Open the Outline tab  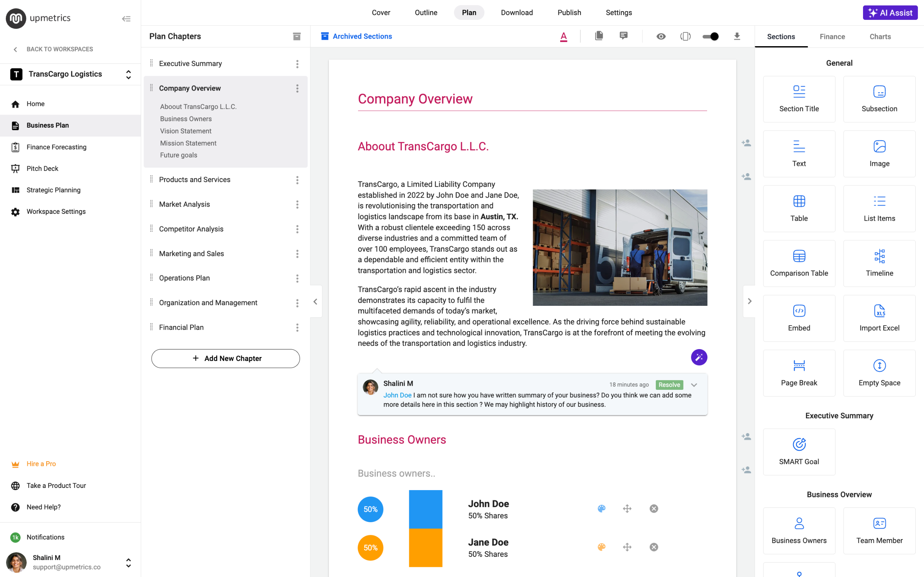tap(426, 13)
